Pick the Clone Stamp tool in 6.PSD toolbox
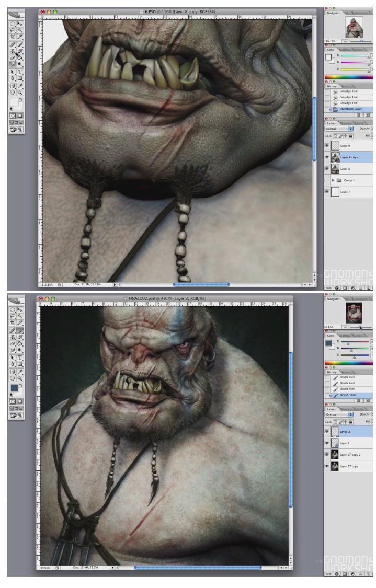376x588 pixels. tap(13, 51)
